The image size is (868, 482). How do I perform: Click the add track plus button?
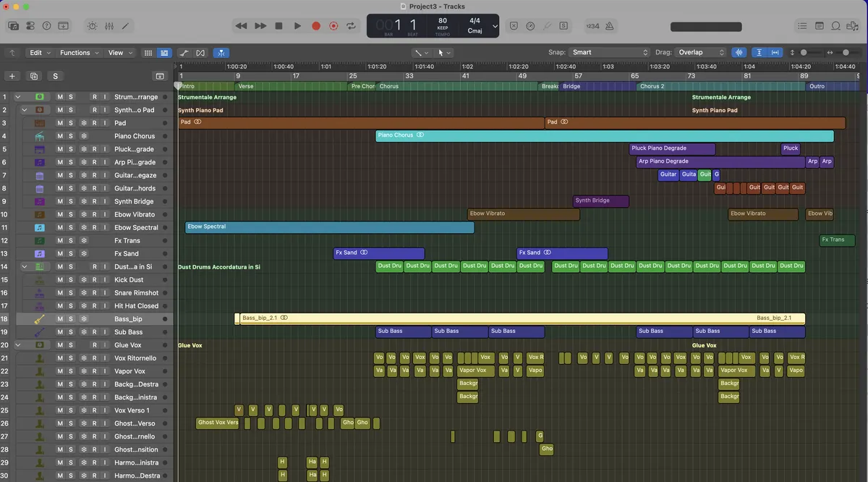point(12,76)
